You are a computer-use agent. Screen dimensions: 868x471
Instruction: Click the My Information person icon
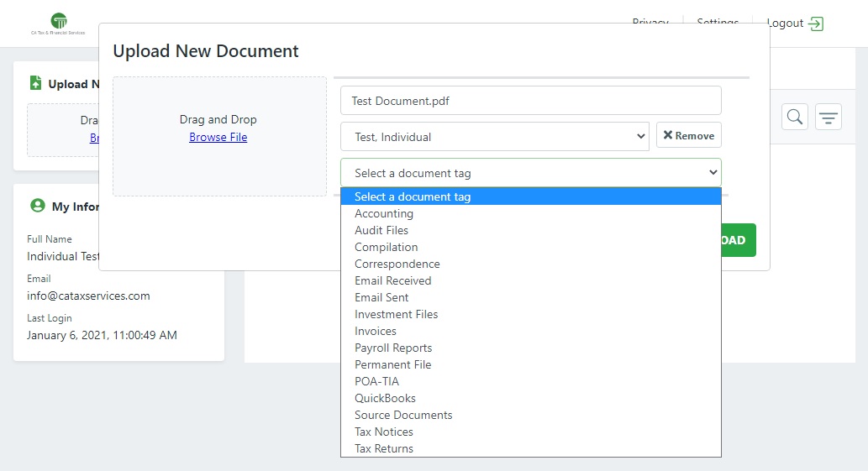37,206
